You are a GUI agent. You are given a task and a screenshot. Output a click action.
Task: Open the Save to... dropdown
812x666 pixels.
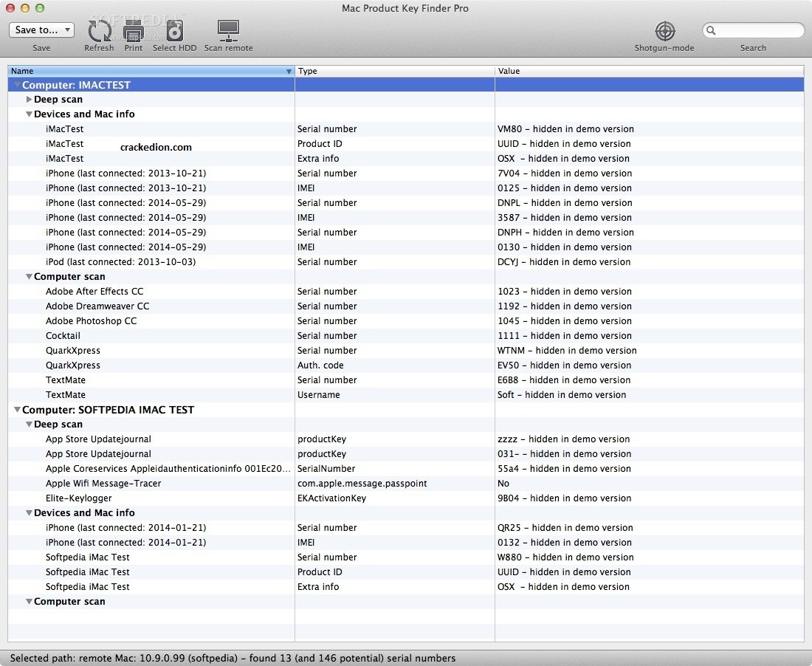pyautogui.click(x=41, y=30)
